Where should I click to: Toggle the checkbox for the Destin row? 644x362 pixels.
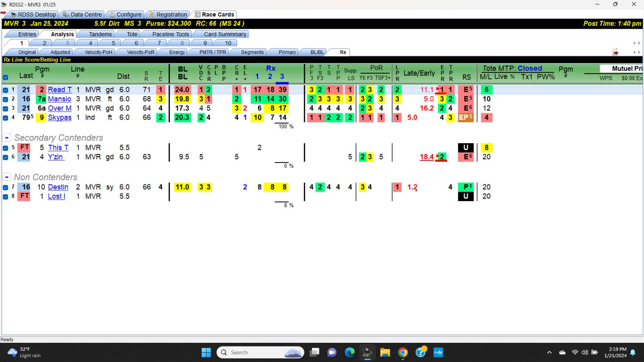[x=6, y=187]
